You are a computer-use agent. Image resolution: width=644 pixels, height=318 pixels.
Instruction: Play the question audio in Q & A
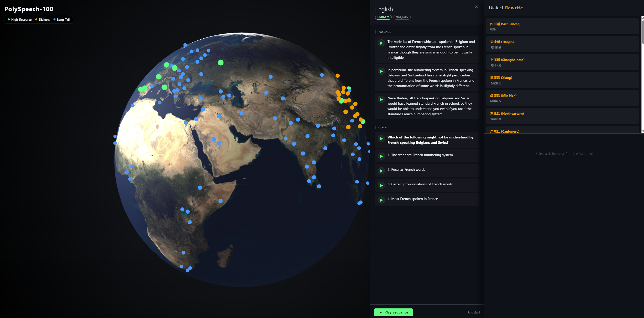click(x=381, y=139)
